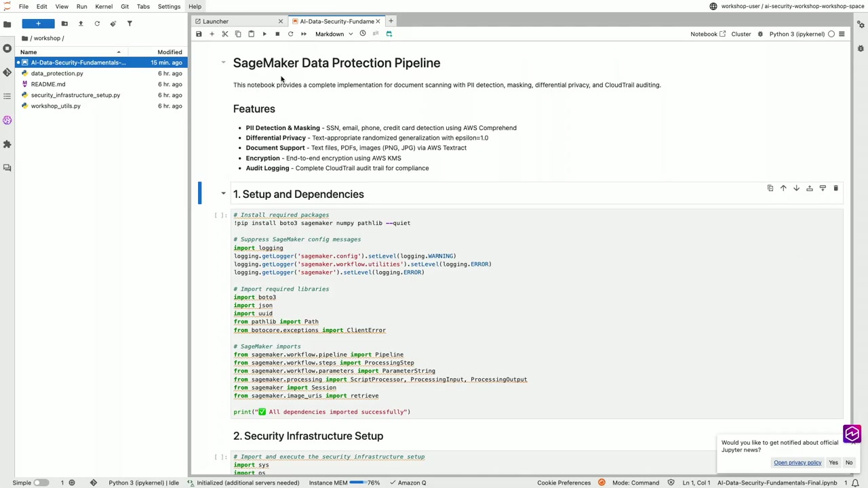
Task: Select data_protection.py in the file browser
Action: [57, 73]
